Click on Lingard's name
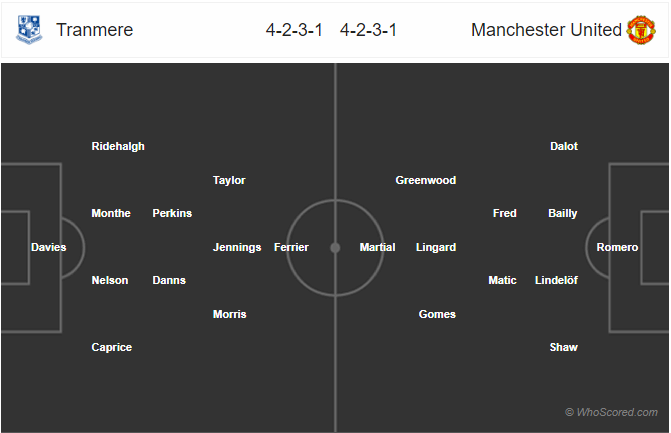Viewport: 671px width, 433px height. [436, 247]
